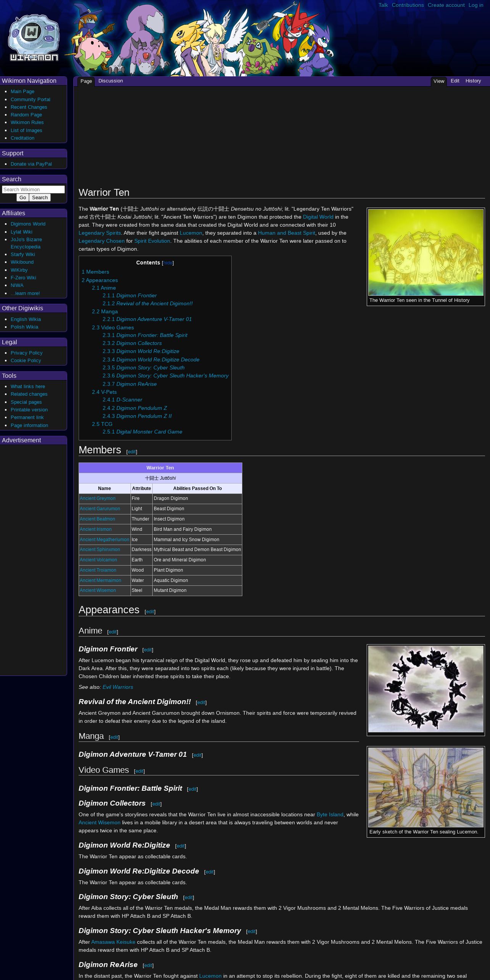Screen dimensions: 490x980
Task: Click the Talk link at top
Action: coord(383,5)
